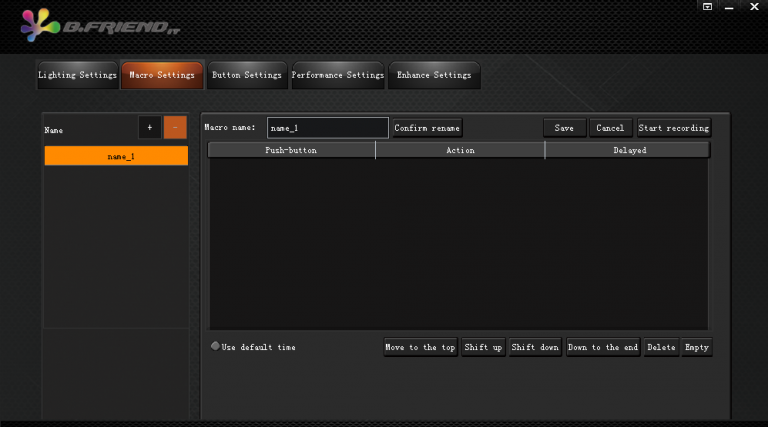Click the Confirm rename button
The height and width of the screenshot is (427, 768).
tap(427, 128)
